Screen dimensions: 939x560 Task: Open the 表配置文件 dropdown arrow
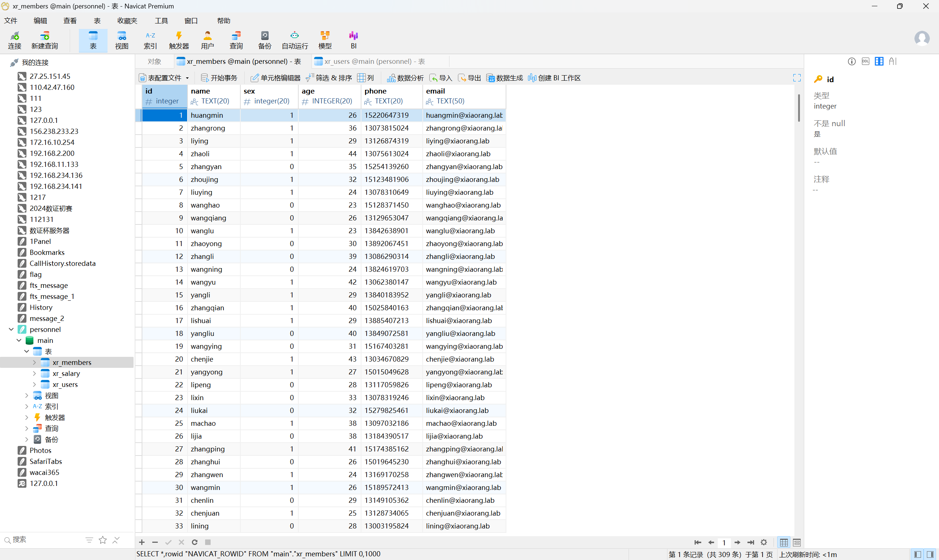(x=187, y=78)
